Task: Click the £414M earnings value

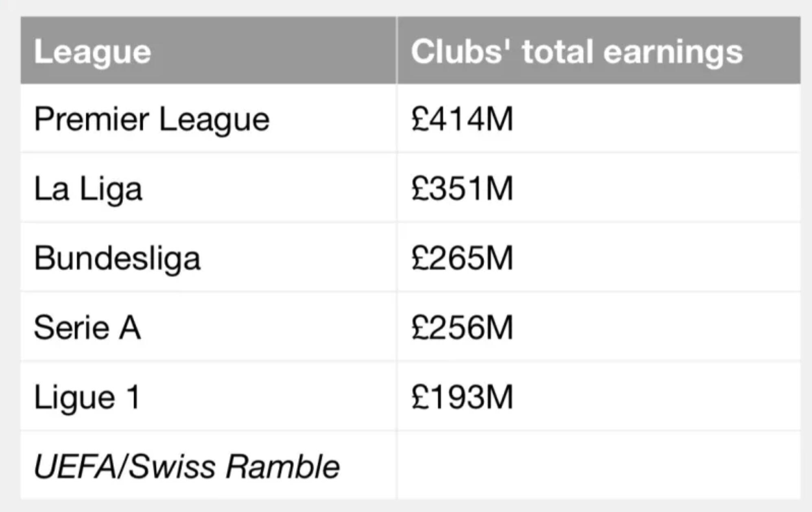Action: coord(462,119)
